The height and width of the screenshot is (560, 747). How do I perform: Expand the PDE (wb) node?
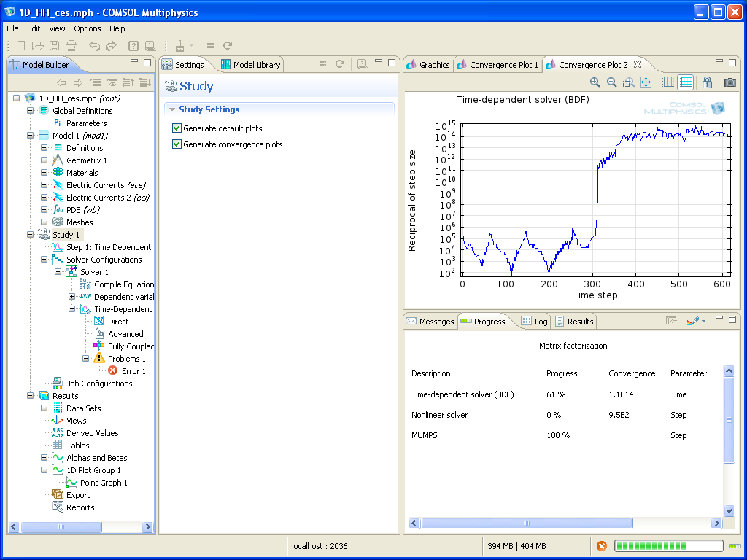pos(44,209)
